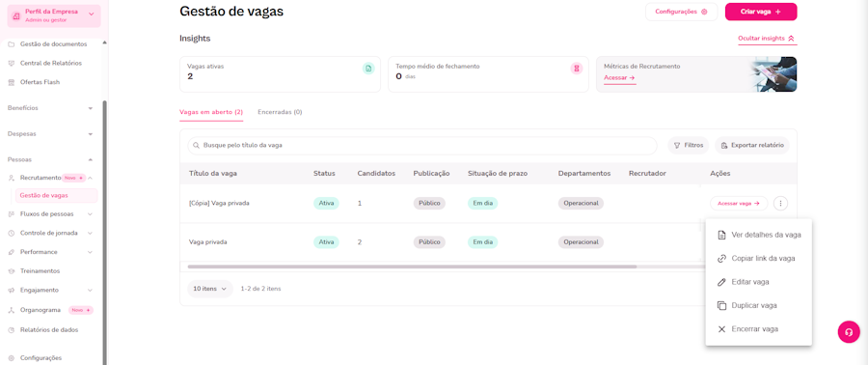Click the pink headset support button

point(849,332)
